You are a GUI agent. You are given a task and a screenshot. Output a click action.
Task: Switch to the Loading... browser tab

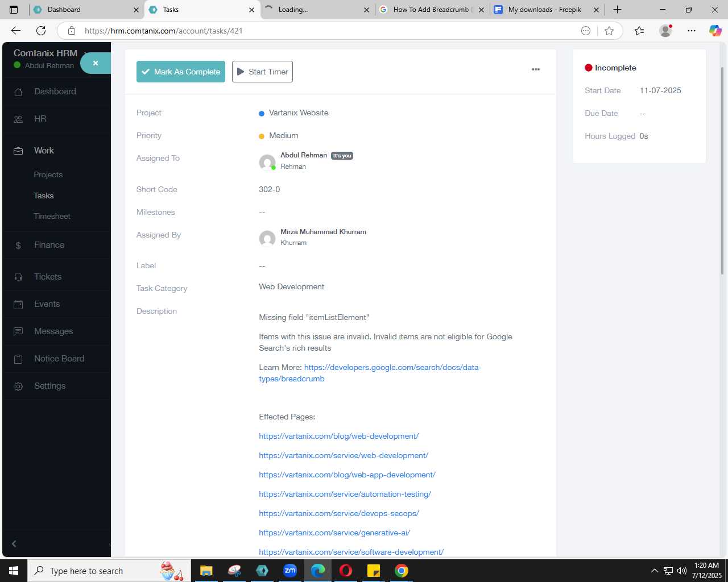[x=317, y=10]
